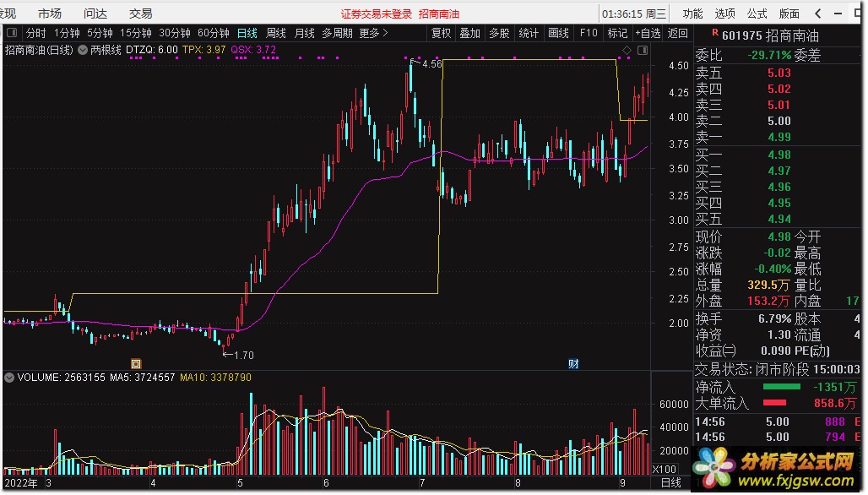This screenshot has width=868, height=495.
Task: Click the 标记 mark button
Action: point(617,33)
